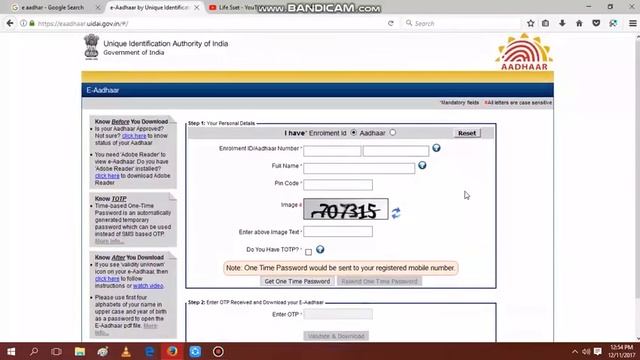This screenshot has width=640, height=360.
Task: Switch to the Life Suet YouTube tab
Action: pyautogui.click(x=233, y=7)
